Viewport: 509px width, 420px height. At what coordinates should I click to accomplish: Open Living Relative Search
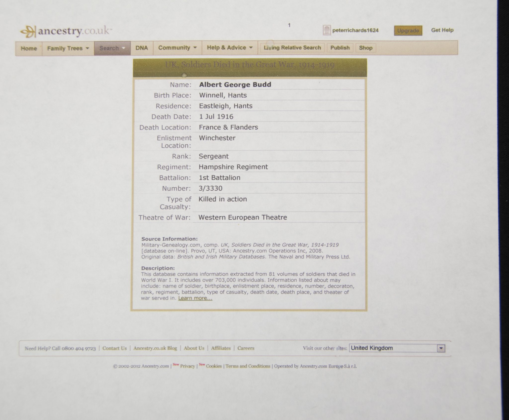click(292, 48)
